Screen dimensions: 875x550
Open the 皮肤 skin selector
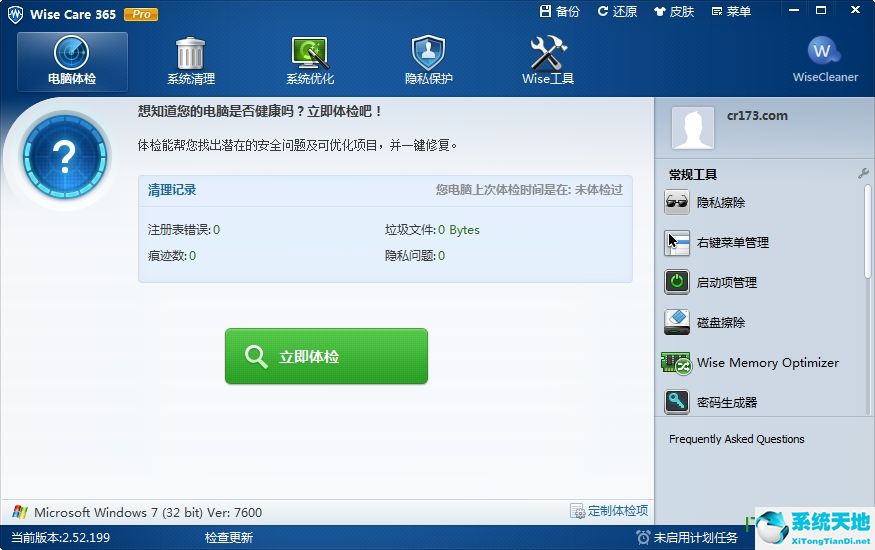[674, 11]
